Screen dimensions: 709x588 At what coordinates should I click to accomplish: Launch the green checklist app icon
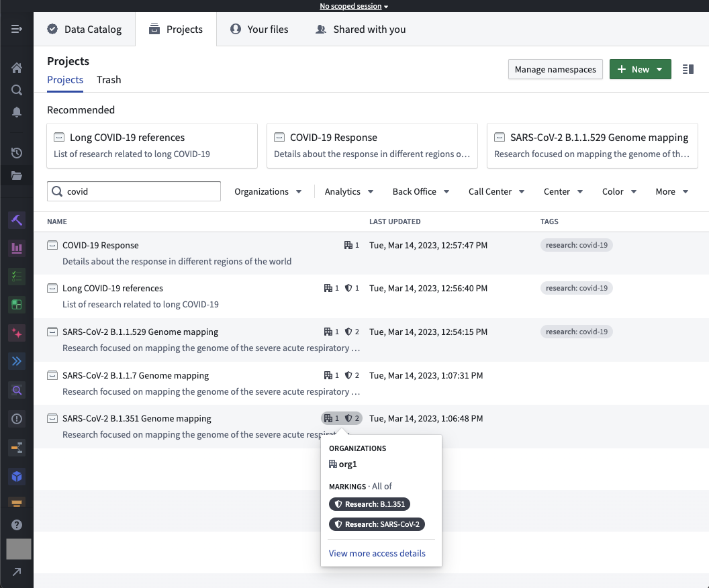click(17, 276)
